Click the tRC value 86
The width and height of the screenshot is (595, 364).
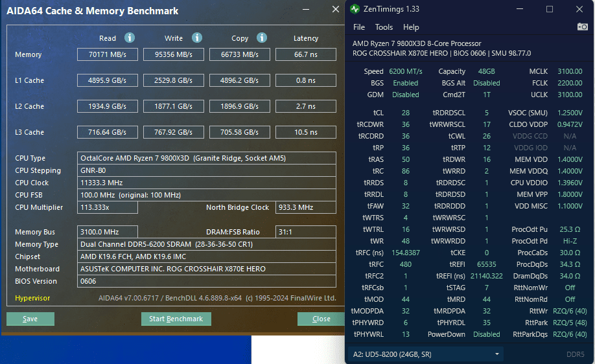tap(406, 172)
